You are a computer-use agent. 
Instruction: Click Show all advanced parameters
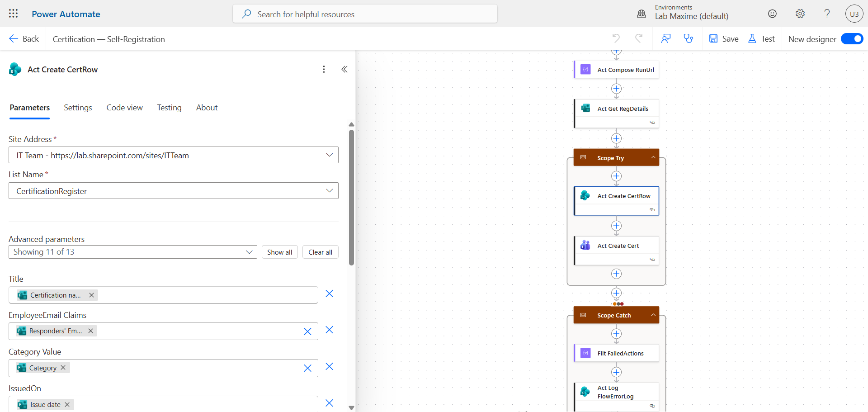coord(280,252)
